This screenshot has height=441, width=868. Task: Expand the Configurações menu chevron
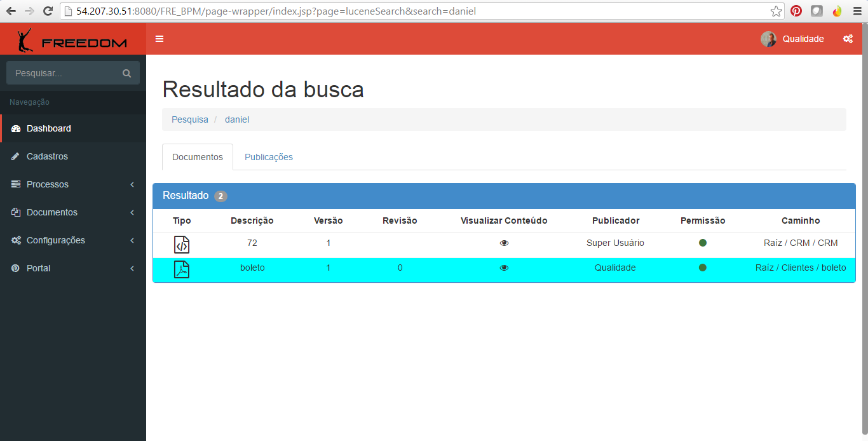pos(132,240)
